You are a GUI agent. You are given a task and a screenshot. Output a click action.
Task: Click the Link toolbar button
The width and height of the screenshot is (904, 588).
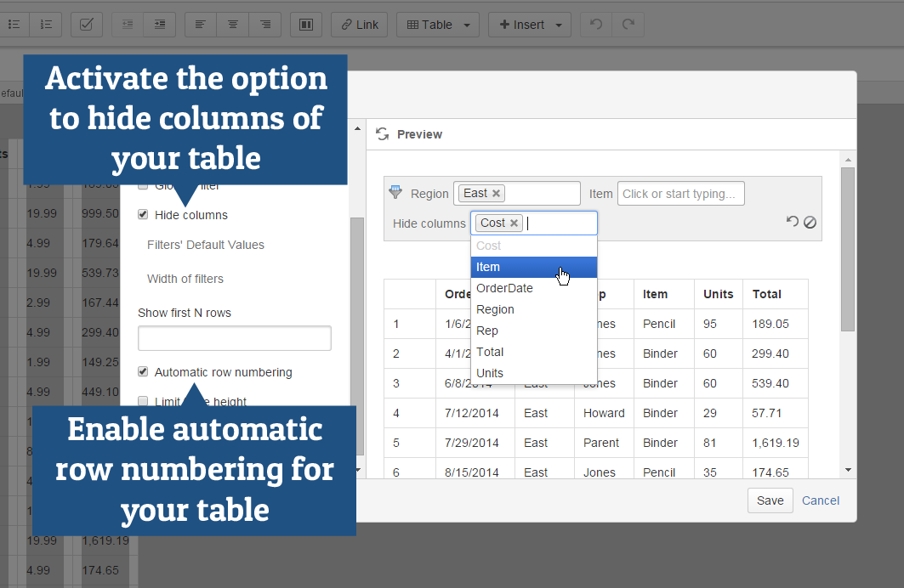359,25
